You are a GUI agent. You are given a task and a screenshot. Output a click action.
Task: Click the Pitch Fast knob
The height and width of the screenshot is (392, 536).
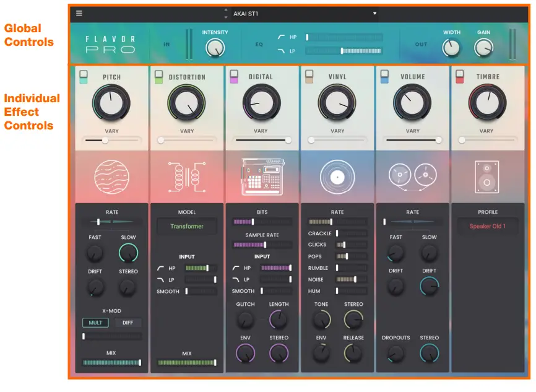(95, 253)
